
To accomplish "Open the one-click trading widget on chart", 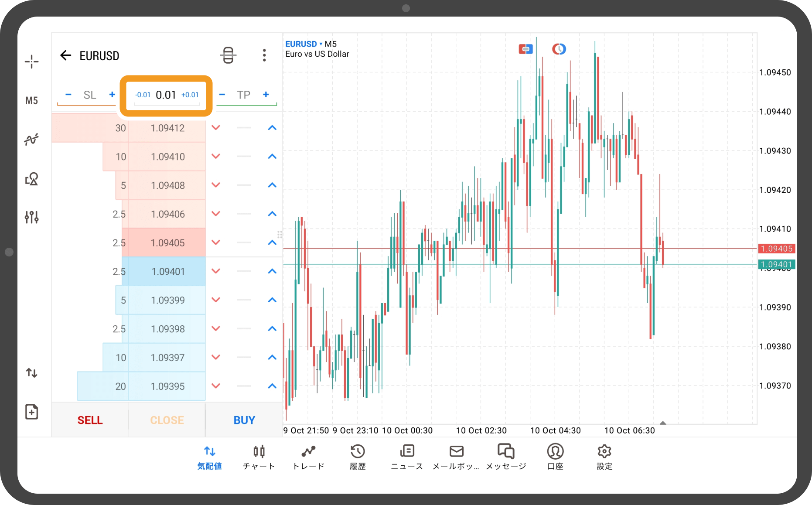I will coord(525,49).
